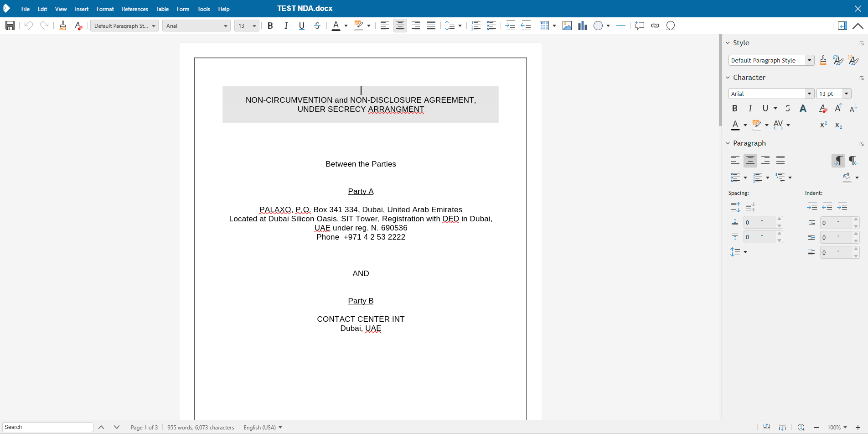Open the font name dropdown
The width and height of the screenshot is (868, 434).
[x=225, y=26]
